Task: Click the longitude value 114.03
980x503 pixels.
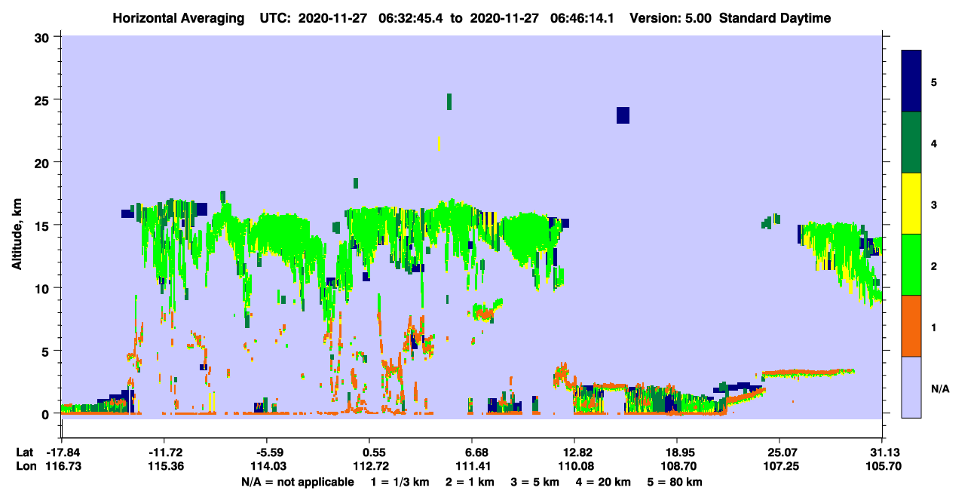Action: click(x=268, y=467)
